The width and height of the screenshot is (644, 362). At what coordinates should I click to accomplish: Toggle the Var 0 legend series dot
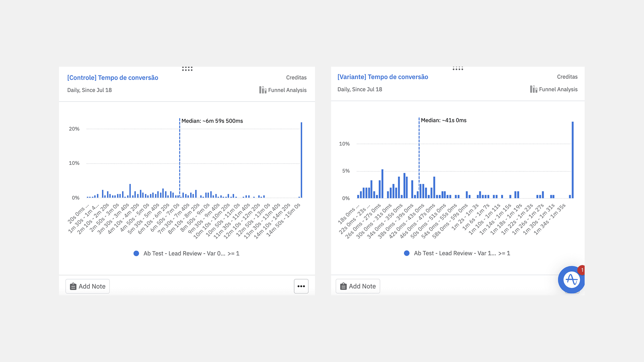(136, 253)
